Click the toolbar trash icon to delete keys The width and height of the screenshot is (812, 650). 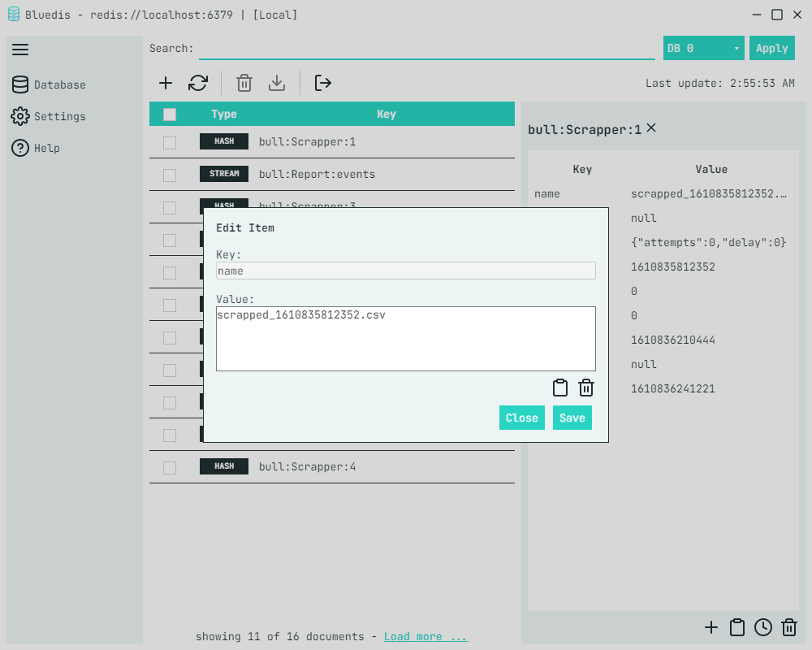pos(244,83)
